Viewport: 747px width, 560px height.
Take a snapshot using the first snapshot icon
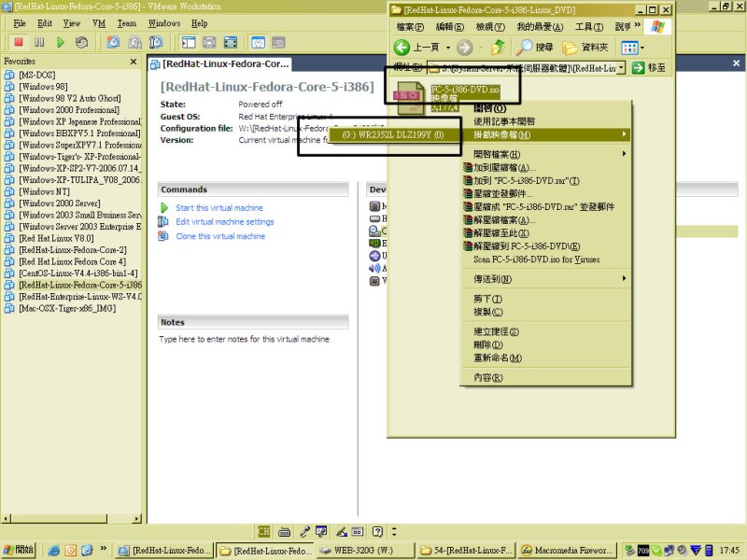pos(113,42)
